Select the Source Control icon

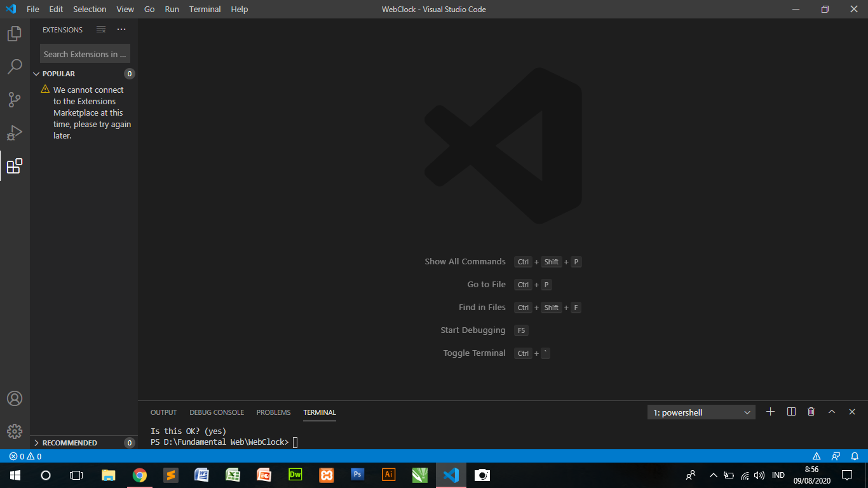pos(15,99)
